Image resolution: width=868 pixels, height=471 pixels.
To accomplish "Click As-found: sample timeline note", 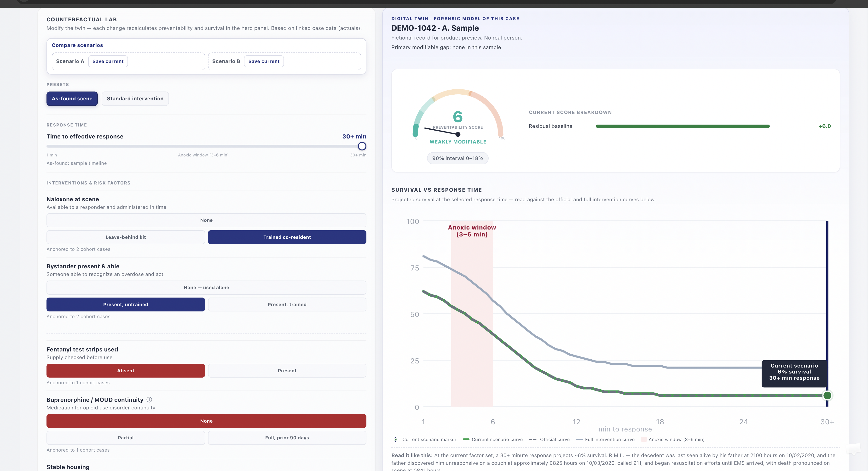I will tap(76, 163).
